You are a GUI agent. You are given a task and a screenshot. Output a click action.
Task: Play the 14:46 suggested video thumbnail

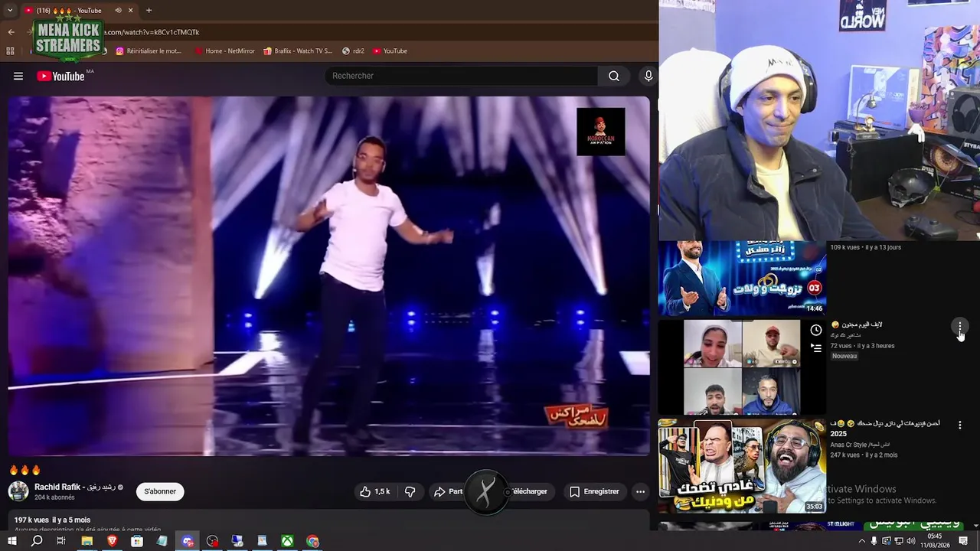[x=742, y=278]
